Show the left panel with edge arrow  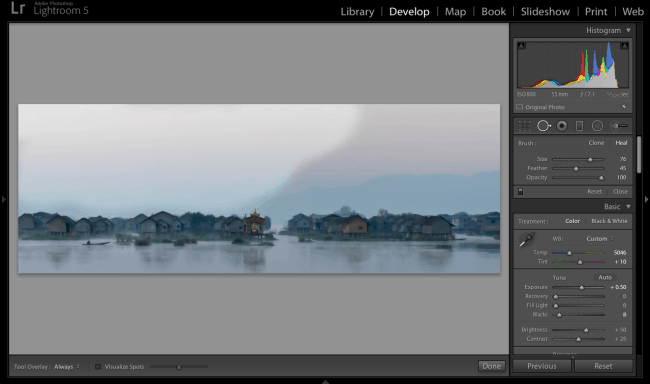[x=4, y=199]
